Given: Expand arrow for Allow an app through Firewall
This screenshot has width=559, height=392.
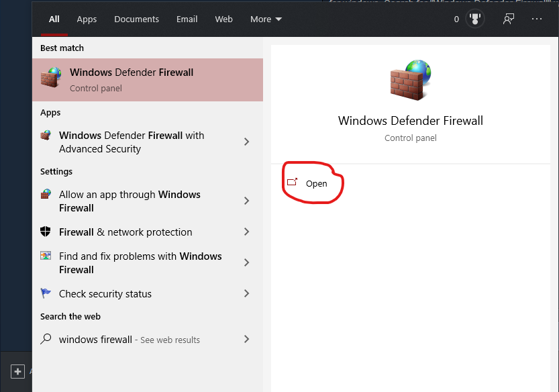Looking at the screenshot, I should click(x=246, y=201).
